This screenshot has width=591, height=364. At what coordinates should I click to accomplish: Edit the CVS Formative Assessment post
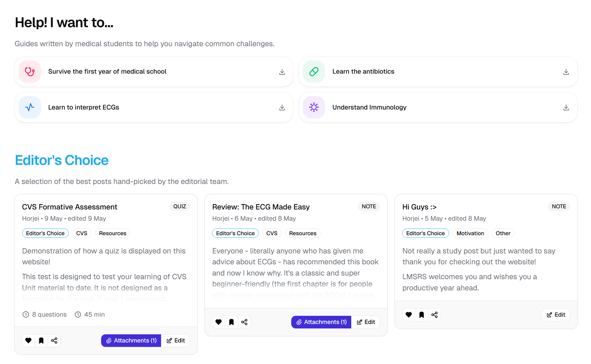click(x=176, y=340)
